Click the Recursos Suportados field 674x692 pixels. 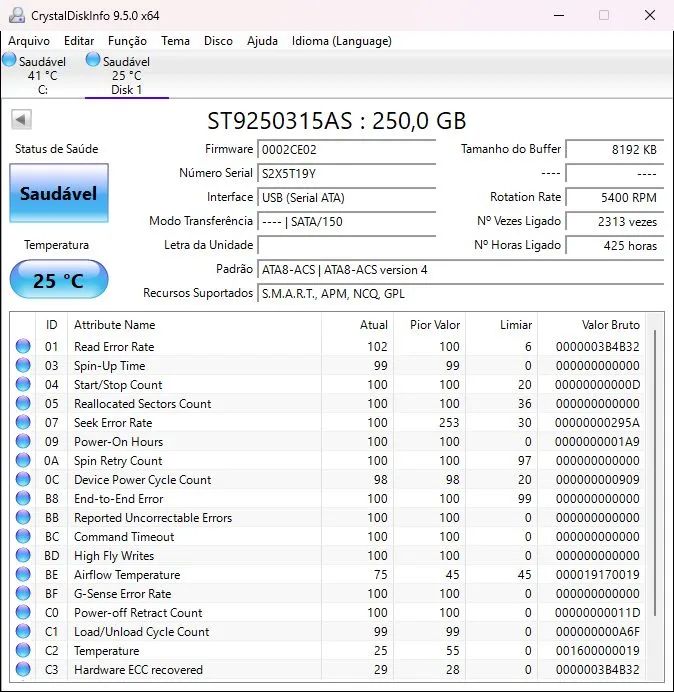point(460,293)
